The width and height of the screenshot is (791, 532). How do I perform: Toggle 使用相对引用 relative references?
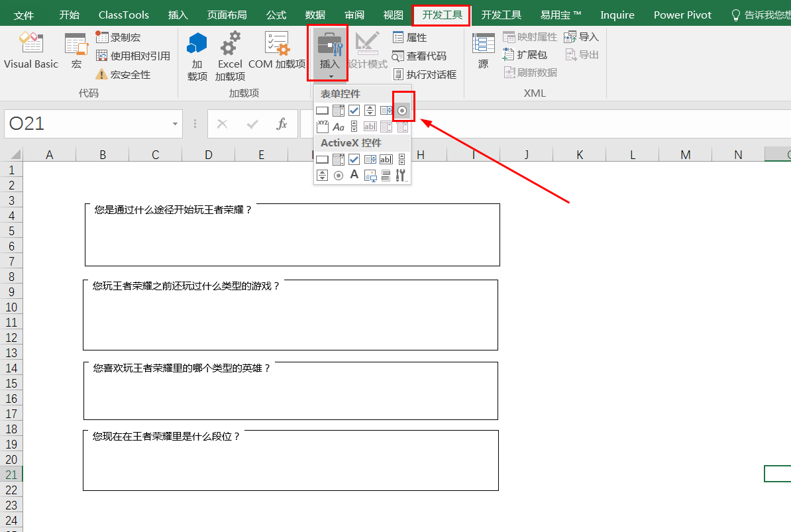tap(133, 56)
